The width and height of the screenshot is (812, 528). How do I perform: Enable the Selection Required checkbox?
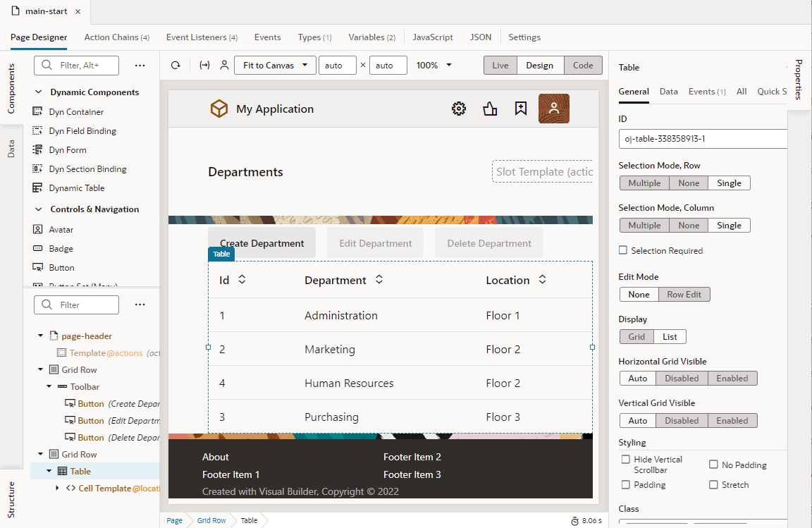click(622, 250)
